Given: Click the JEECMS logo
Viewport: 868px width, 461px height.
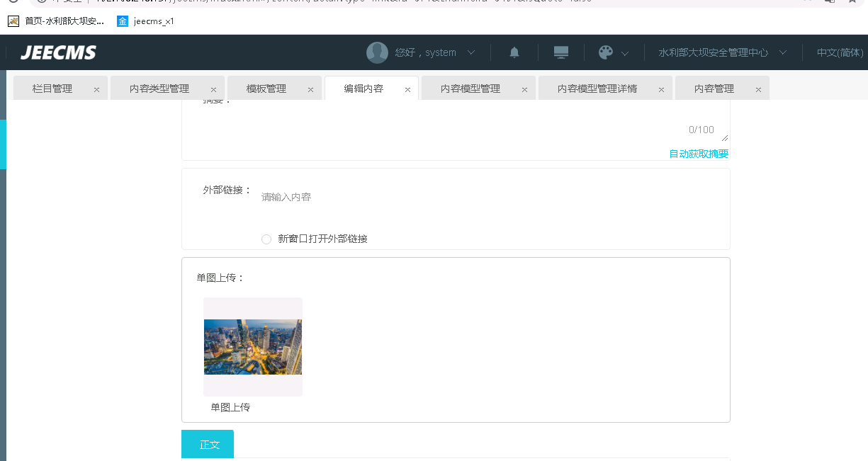Looking at the screenshot, I should coord(58,52).
